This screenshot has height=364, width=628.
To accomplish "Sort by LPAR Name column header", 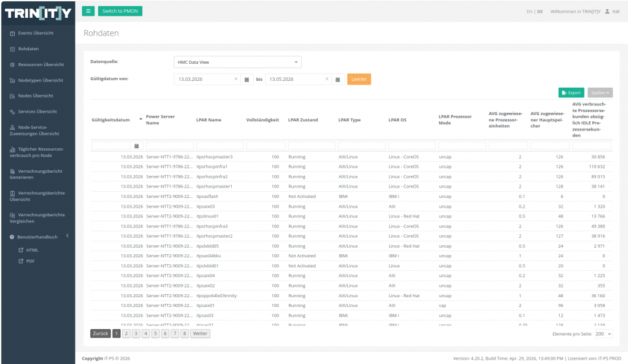I will 209,120.
